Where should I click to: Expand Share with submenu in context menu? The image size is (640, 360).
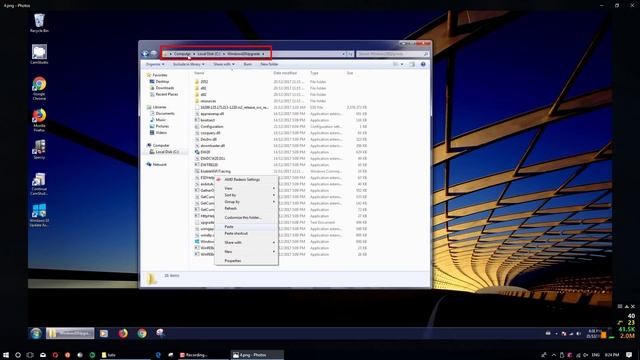[x=247, y=242]
